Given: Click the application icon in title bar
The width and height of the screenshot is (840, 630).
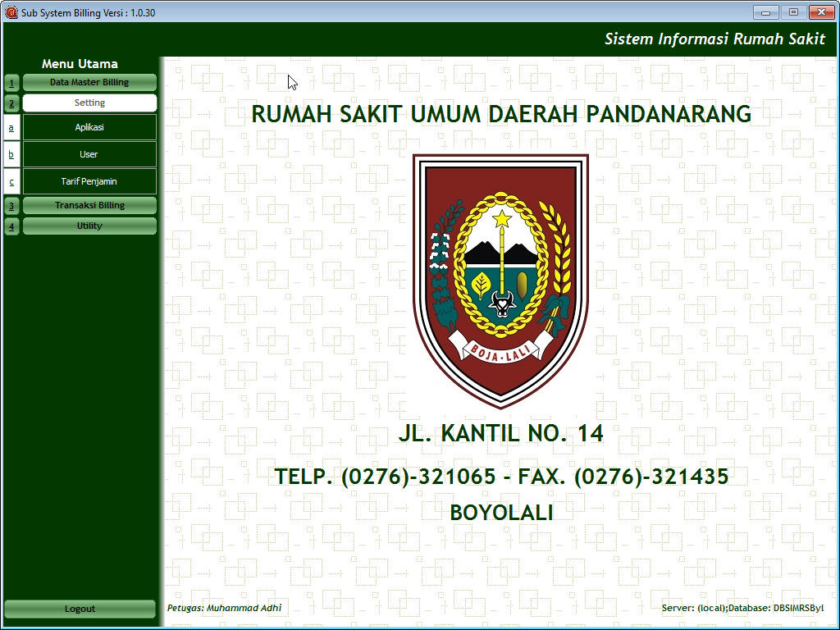Looking at the screenshot, I should pos(11,12).
